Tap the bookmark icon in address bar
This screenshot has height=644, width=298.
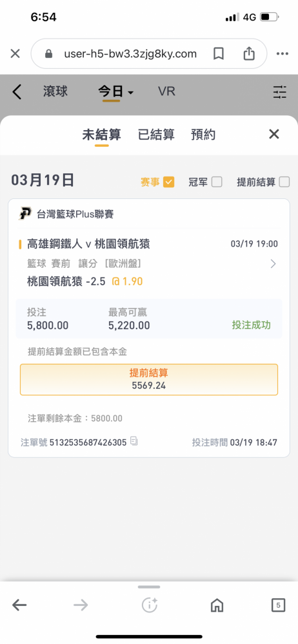tap(219, 54)
